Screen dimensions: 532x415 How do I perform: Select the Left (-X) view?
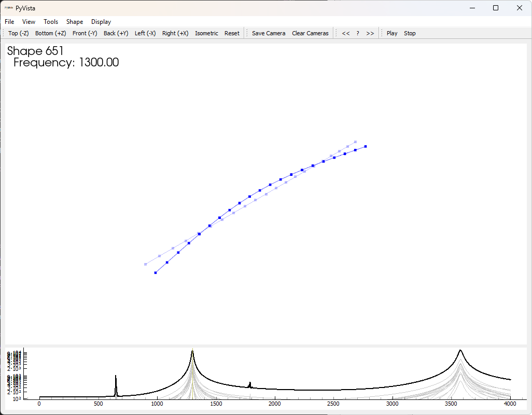coord(145,33)
